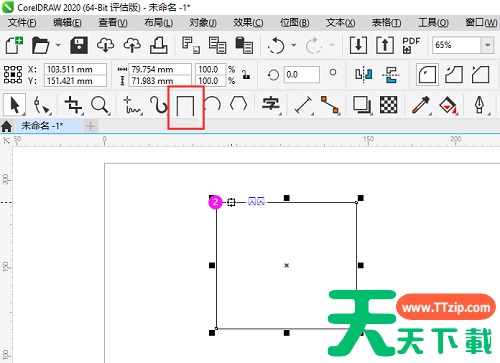Click the object height field 71.983 mm
This screenshot has height=363, width=500.
pos(160,81)
